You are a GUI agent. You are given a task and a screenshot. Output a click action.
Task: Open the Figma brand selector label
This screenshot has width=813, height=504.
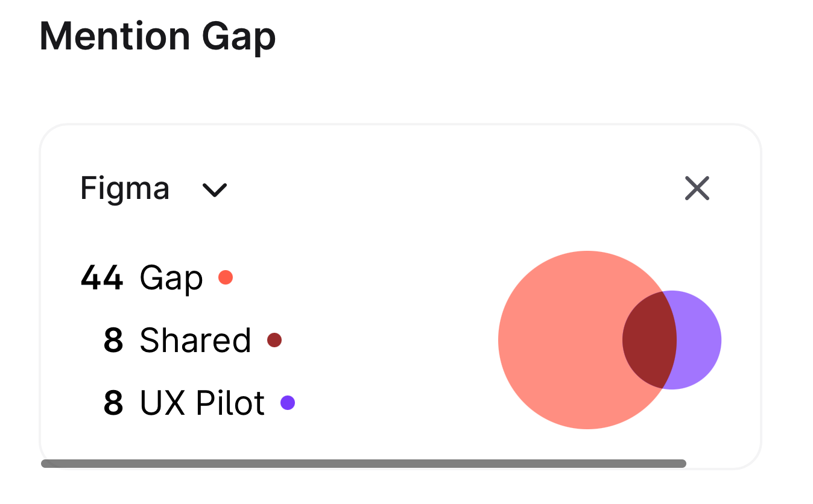[x=125, y=189]
